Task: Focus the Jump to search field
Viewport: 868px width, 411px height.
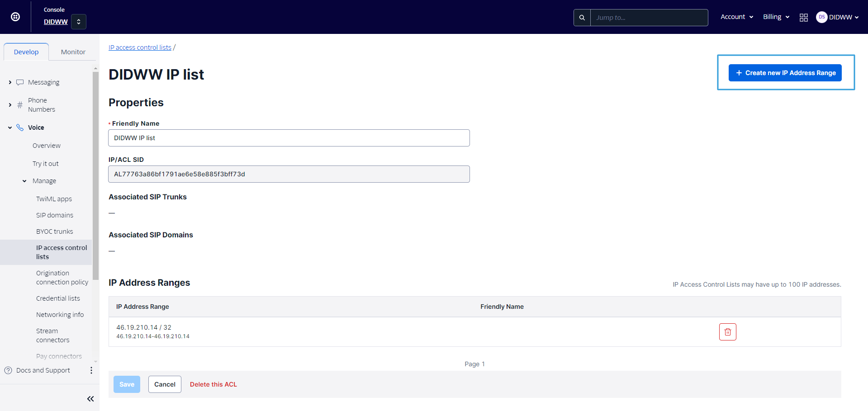Action: coord(649,18)
